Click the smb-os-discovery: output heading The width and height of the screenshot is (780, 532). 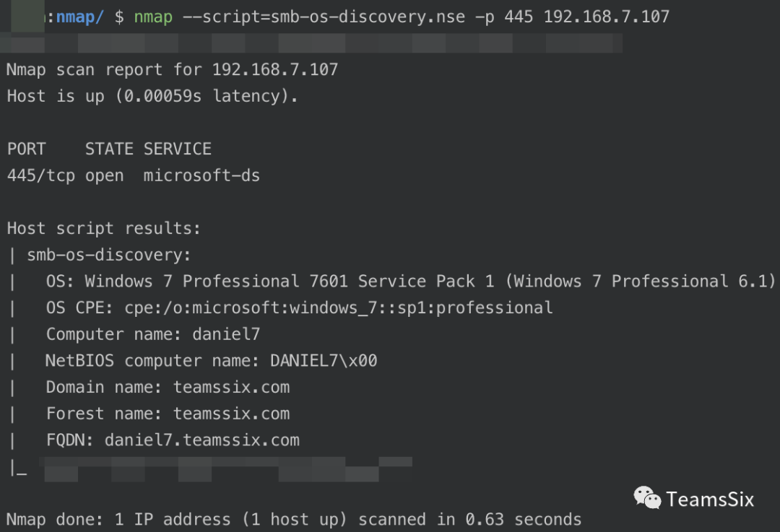coord(108,255)
